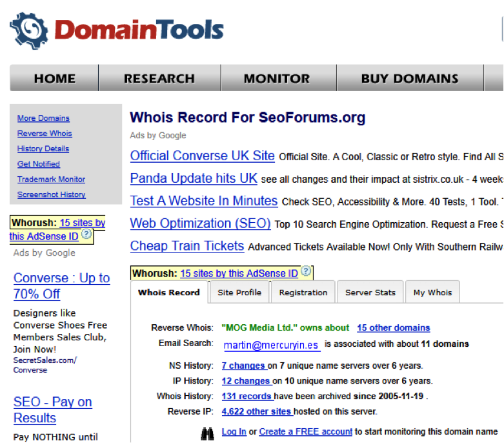
Task: View the 131 records Whois history
Action: point(247,396)
